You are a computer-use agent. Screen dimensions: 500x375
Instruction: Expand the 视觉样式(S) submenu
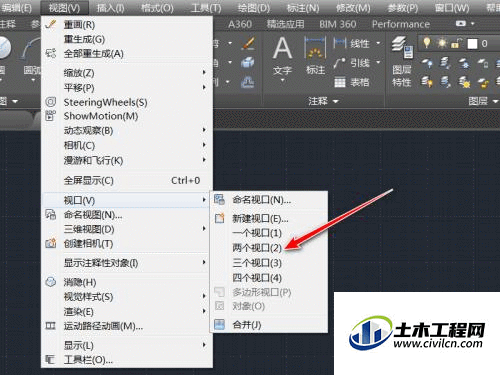[127, 297]
